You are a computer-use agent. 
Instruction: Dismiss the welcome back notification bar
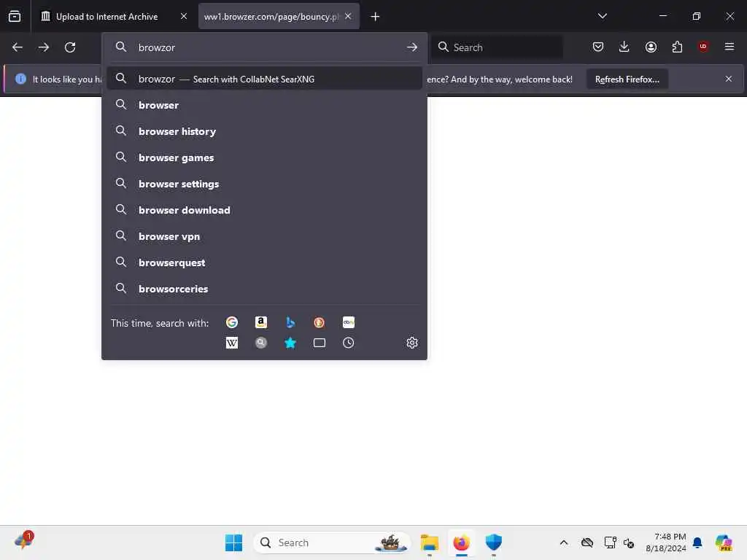coord(729,79)
